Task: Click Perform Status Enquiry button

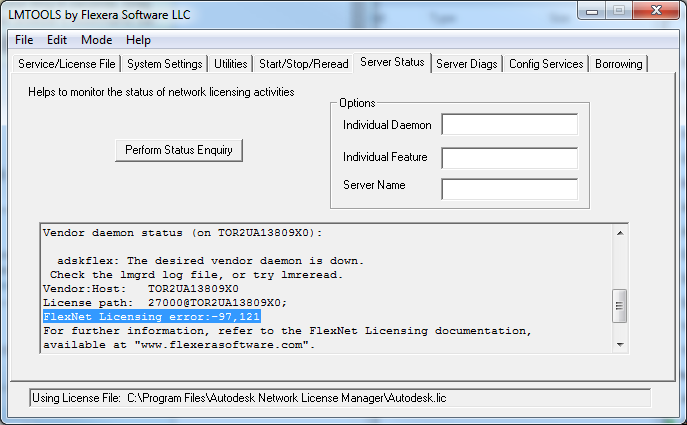Action: [179, 150]
